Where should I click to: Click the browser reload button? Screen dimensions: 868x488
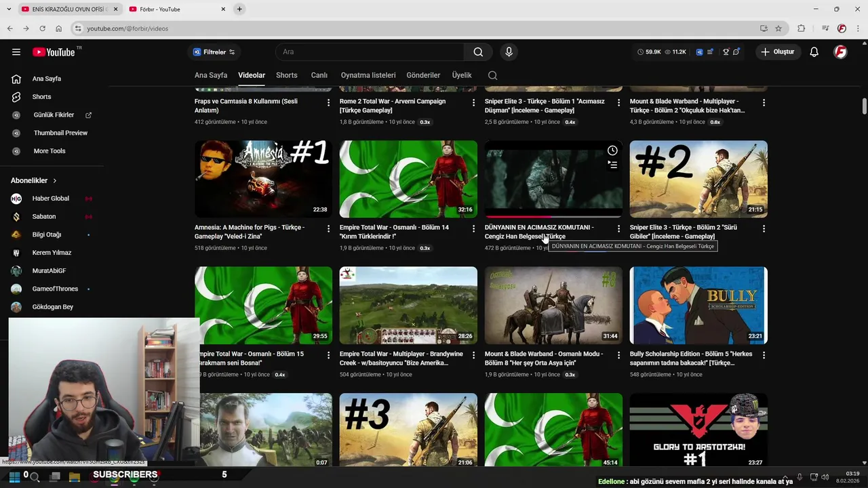(x=42, y=28)
